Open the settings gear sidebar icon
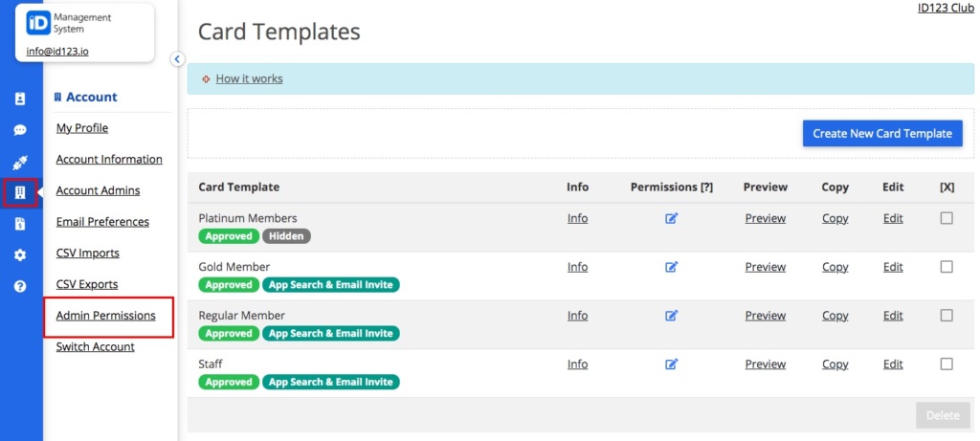 (x=20, y=254)
